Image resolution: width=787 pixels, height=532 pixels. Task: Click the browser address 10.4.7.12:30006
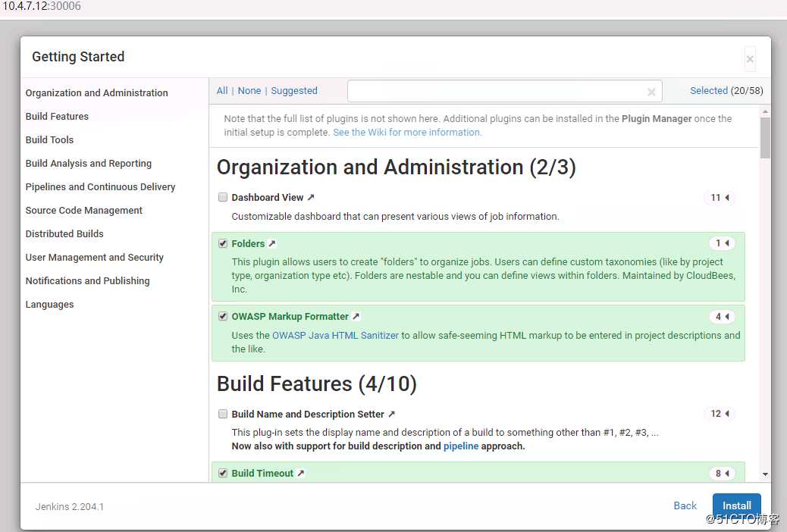tap(42, 6)
